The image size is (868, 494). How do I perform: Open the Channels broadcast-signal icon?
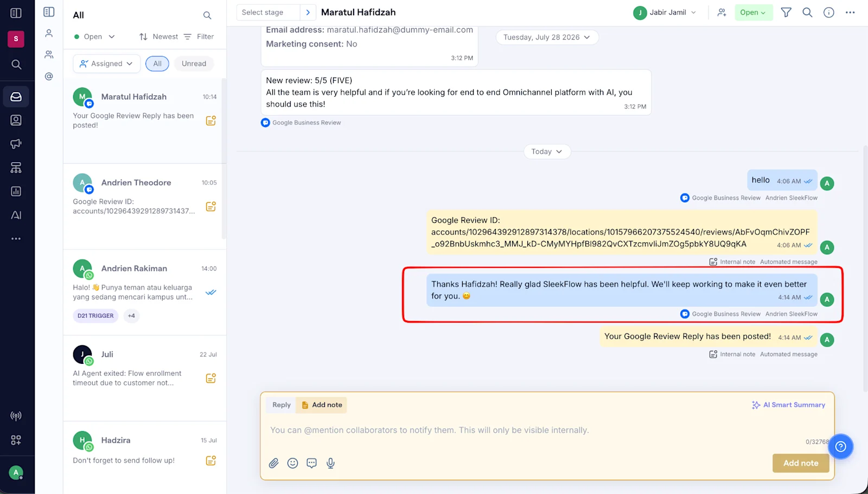click(x=16, y=416)
